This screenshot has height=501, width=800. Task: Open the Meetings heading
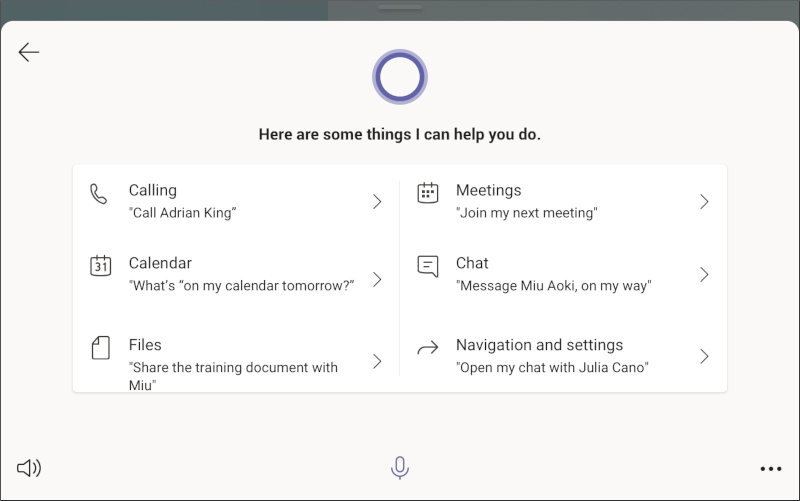488,190
